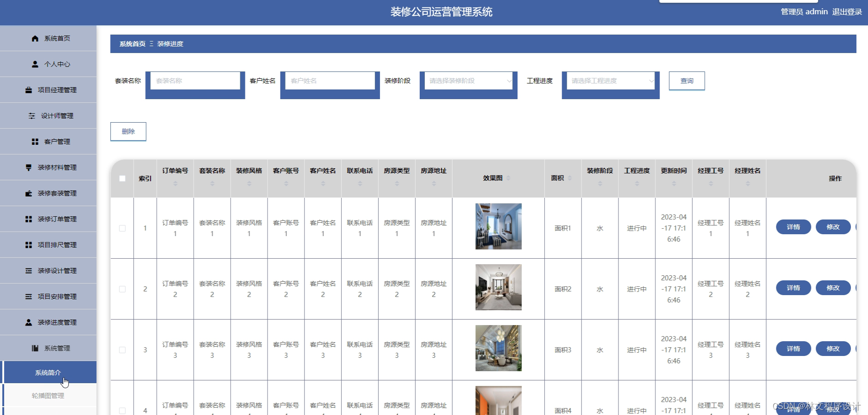
Task: Check the checkbox for row 3
Action: tap(122, 350)
